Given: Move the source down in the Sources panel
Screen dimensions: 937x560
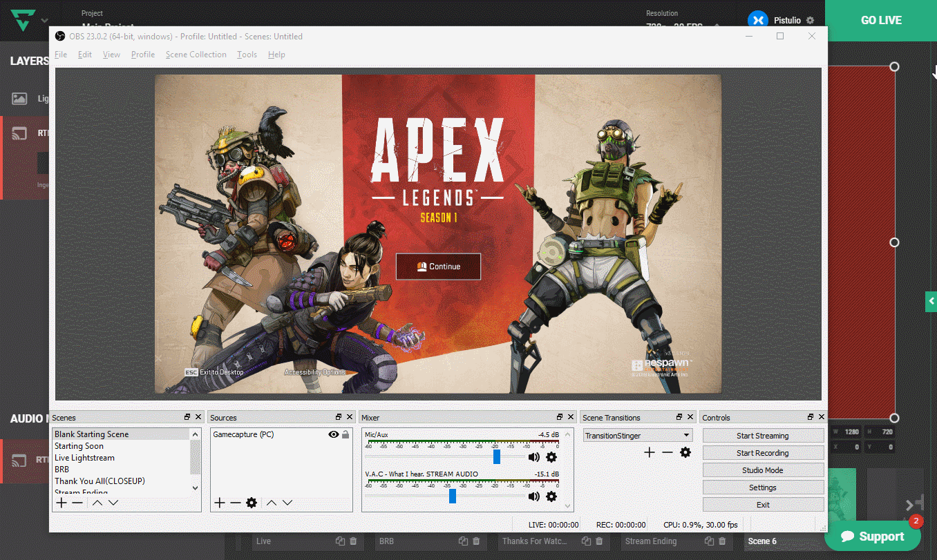Looking at the screenshot, I should coord(287,503).
